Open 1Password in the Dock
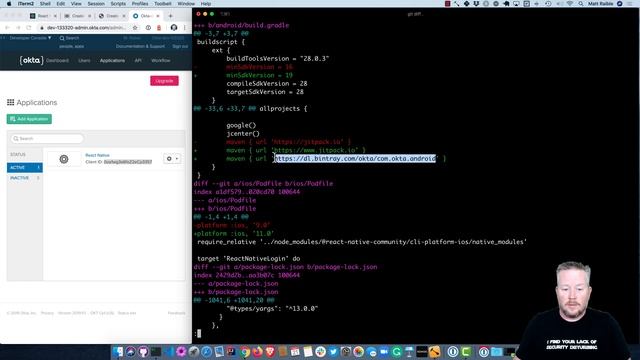Viewport: 640px width, 360px height. click(x=453, y=351)
